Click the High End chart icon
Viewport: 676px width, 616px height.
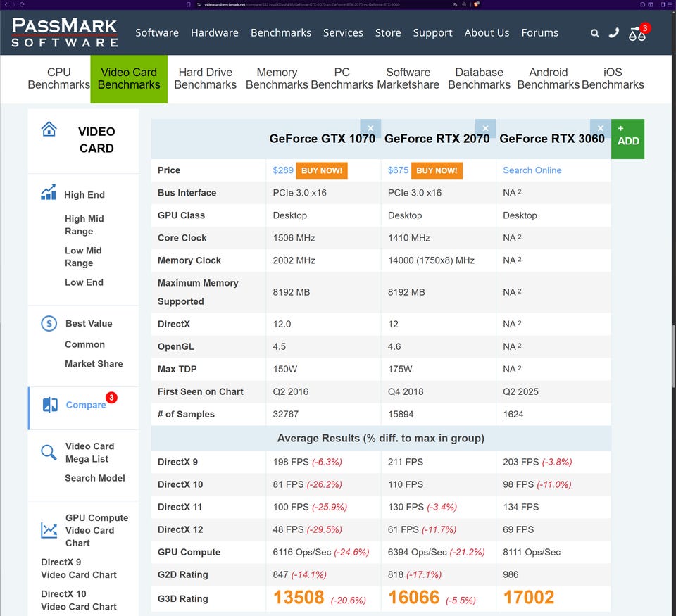pyautogui.click(x=49, y=192)
